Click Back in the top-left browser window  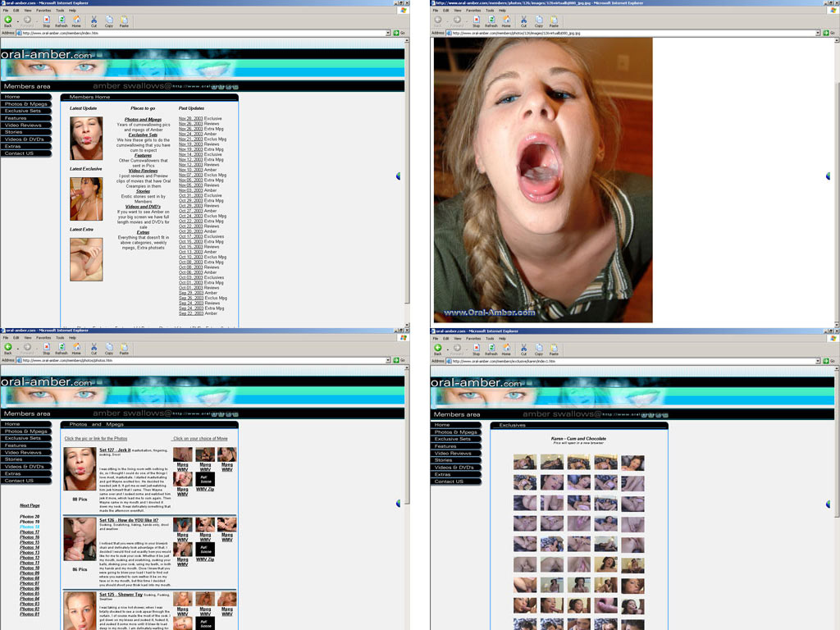[x=8, y=21]
